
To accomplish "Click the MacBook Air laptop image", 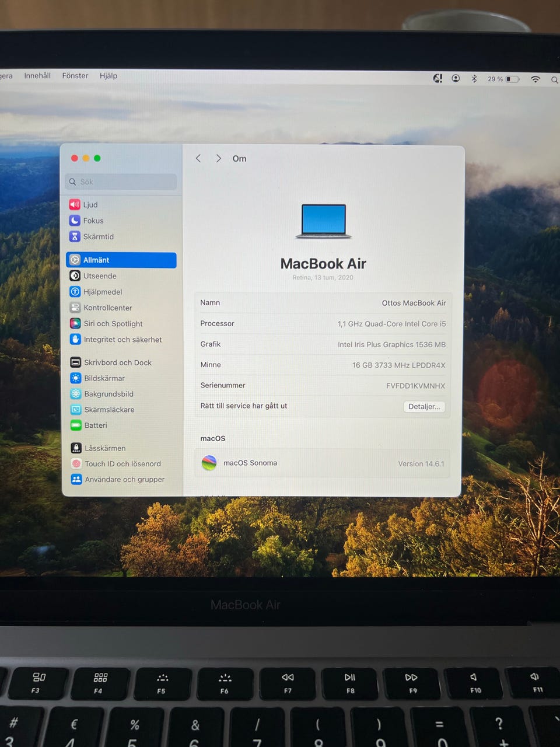I will pos(324,221).
